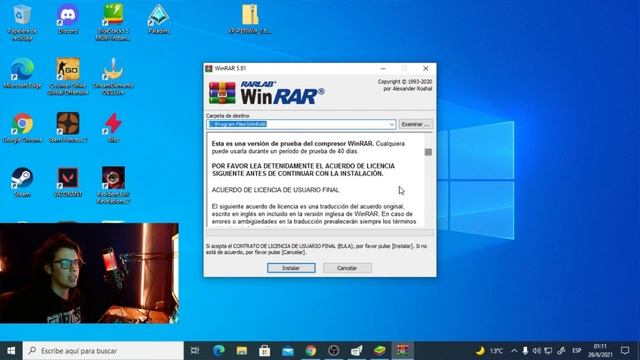Click the microphone tray icon
The image size is (640, 360).
[525, 351]
